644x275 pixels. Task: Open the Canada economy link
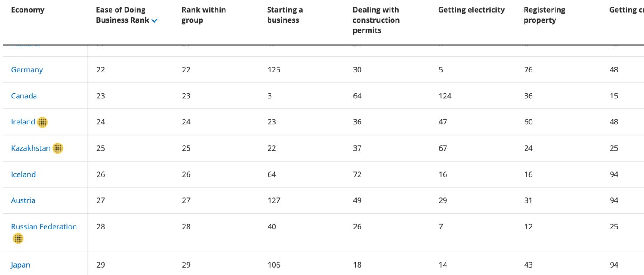click(x=24, y=96)
